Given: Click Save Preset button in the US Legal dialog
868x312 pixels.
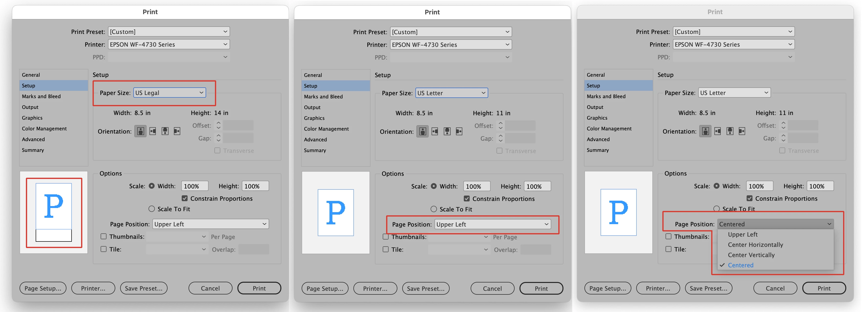Looking at the screenshot, I should coord(144,288).
